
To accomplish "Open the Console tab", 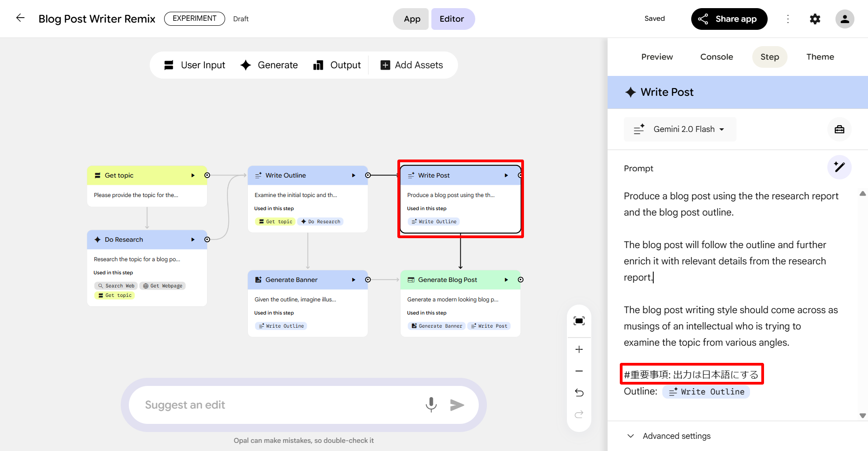I will 717,57.
